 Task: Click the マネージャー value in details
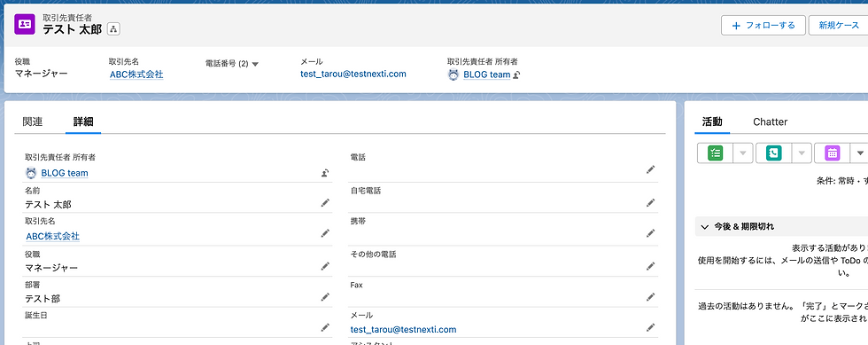(x=51, y=269)
